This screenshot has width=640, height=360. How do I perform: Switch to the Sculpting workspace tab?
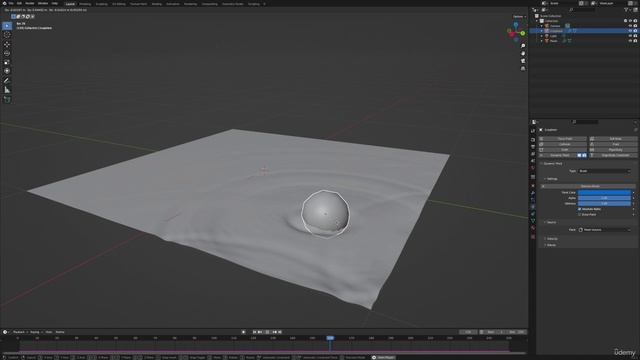tap(102, 4)
